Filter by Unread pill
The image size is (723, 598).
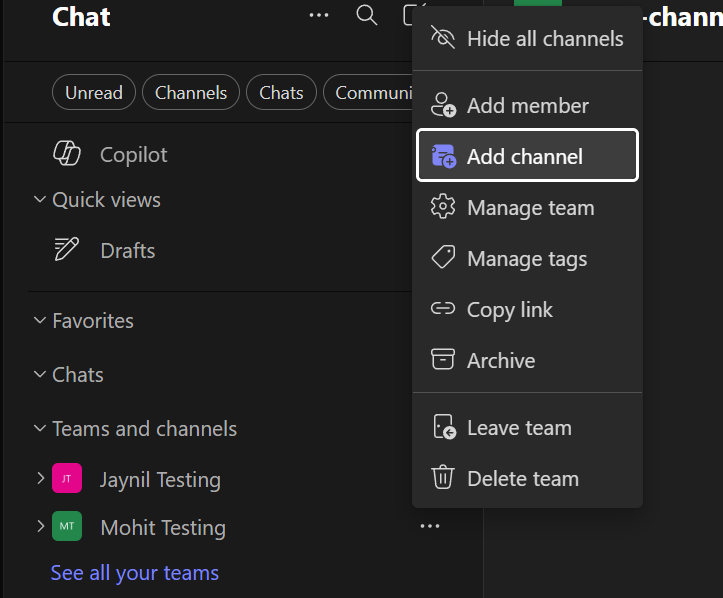pyautogui.click(x=94, y=92)
